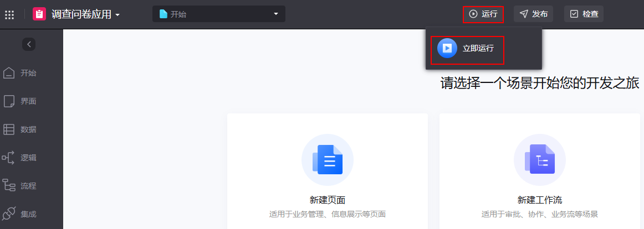
Task: Click the pink survey app logo icon
Action: 39,14
